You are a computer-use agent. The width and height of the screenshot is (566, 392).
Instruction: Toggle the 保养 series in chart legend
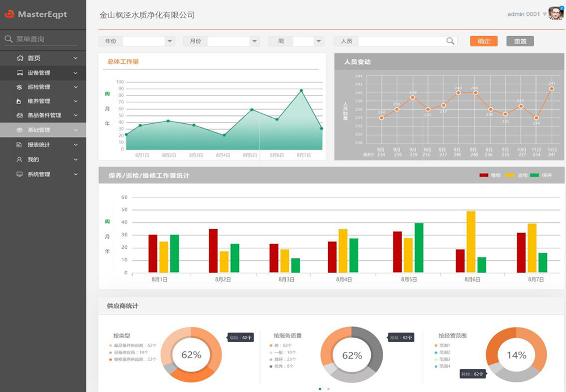tap(535, 174)
